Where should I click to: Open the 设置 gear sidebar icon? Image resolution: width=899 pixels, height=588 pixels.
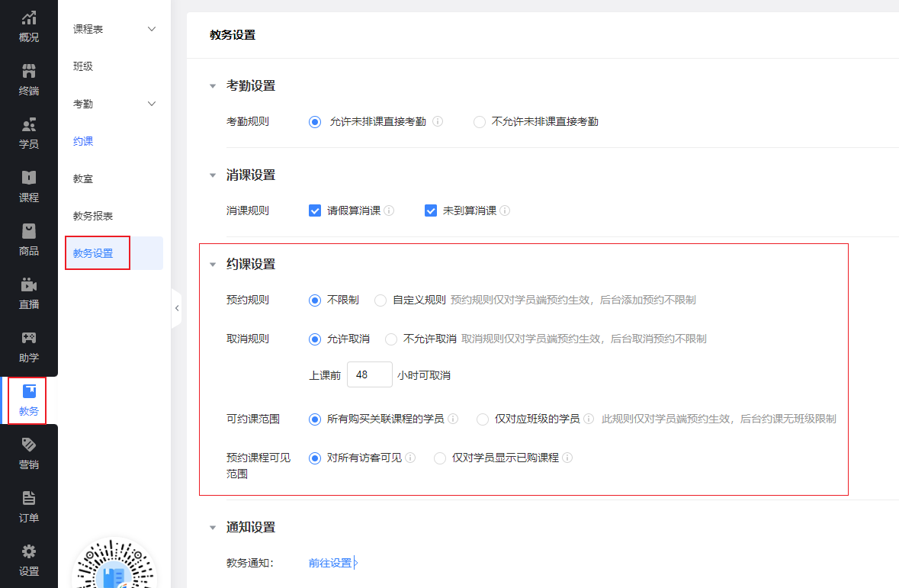pyautogui.click(x=29, y=560)
